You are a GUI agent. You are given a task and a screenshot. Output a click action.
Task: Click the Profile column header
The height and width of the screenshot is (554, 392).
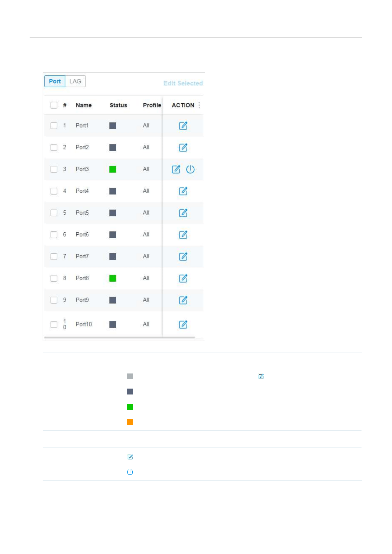pos(152,105)
